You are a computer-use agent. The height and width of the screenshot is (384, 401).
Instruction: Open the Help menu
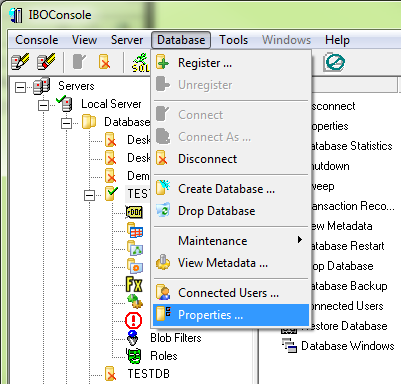point(337,40)
